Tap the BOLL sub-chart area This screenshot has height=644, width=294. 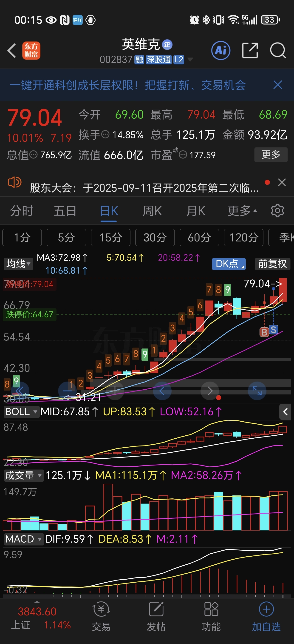point(147,443)
